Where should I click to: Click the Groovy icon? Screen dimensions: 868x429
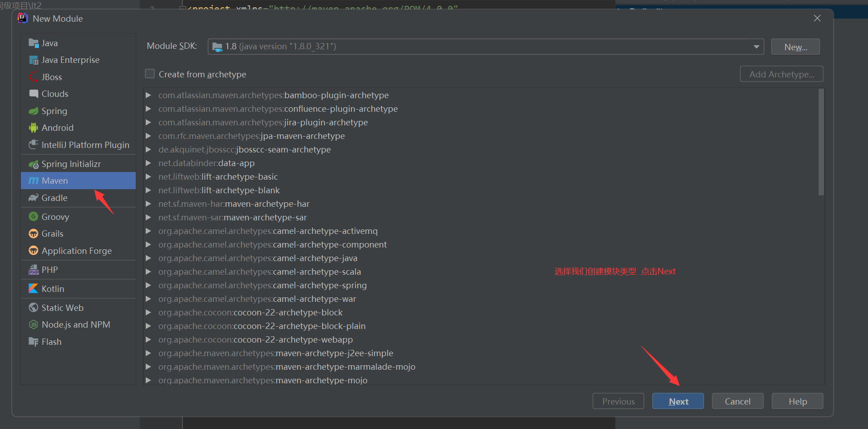click(33, 217)
